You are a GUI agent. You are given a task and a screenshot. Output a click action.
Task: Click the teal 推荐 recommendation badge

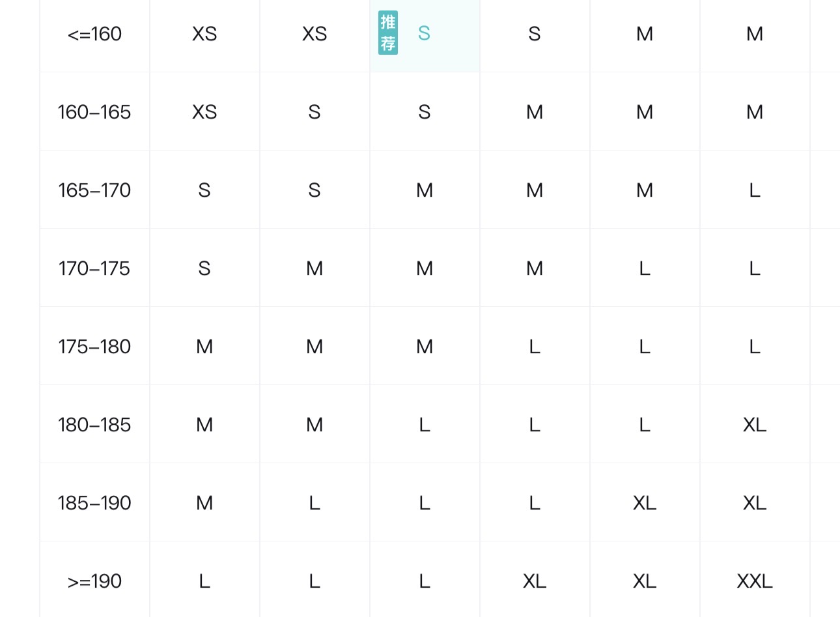(x=388, y=33)
